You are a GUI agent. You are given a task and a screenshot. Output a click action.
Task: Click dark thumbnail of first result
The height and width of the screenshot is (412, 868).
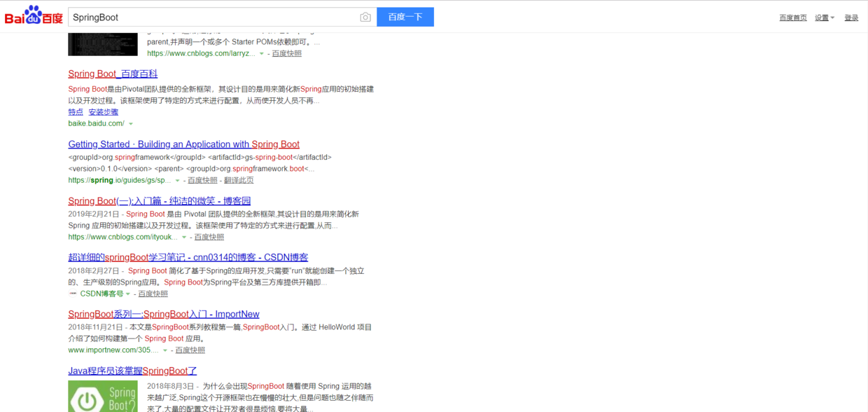point(103,44)
